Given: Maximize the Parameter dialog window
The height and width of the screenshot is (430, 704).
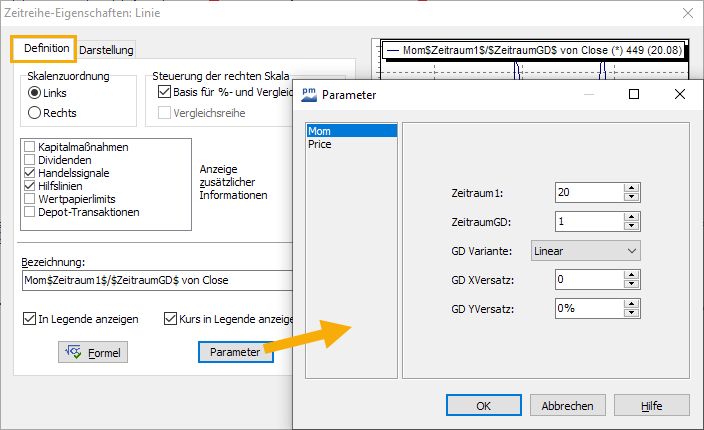Looking at the screenshot, I should (634, 94).
